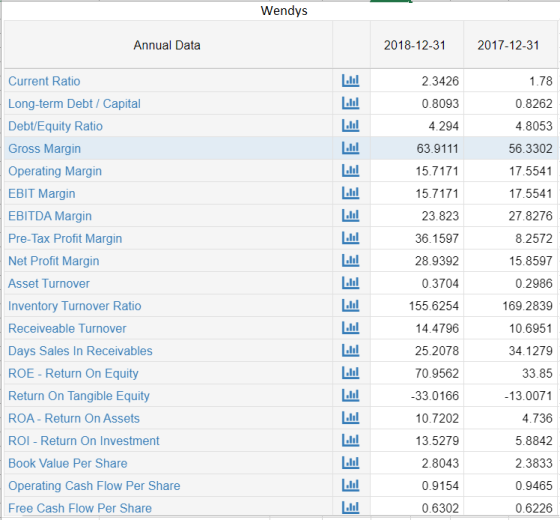This screenshot has width=560, height=520.
Task: Follow the Pre-Tax Profit Margin link
Action: 65,239
